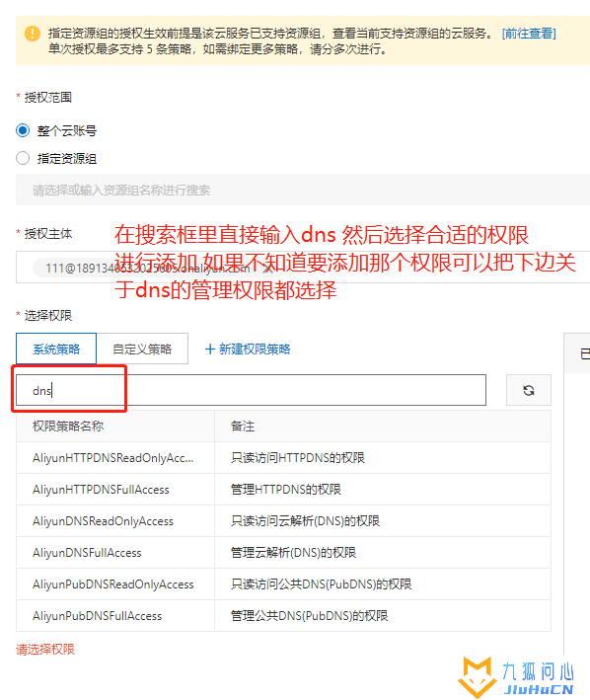Select the AliyunPubDNSReadOnlyAccess policy
This screenshot has height=700, width=590.
[113, 584]
